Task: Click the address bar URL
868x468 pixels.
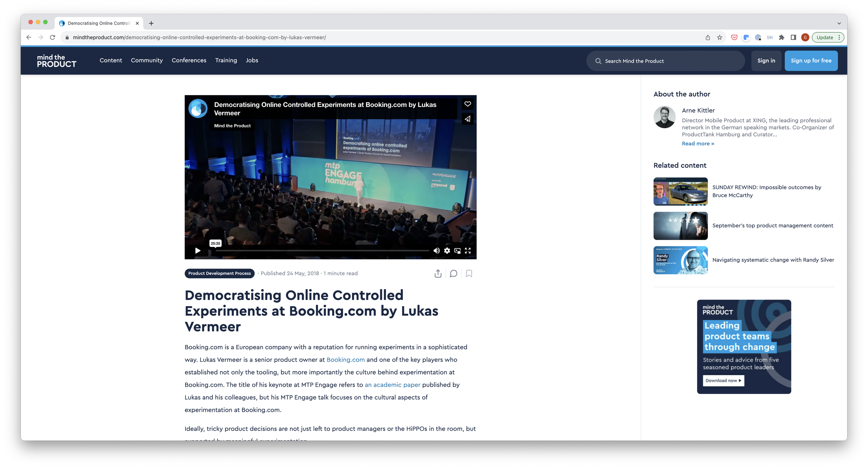Action: coord(199,38)
